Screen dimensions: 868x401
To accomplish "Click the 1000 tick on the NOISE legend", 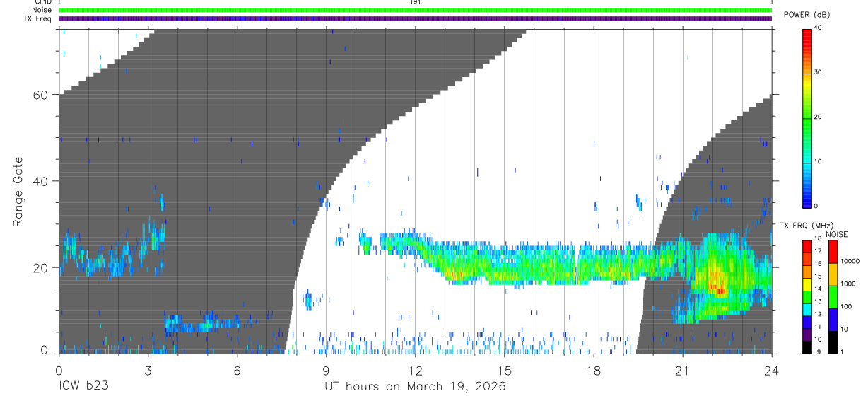I will pos(847,284).
